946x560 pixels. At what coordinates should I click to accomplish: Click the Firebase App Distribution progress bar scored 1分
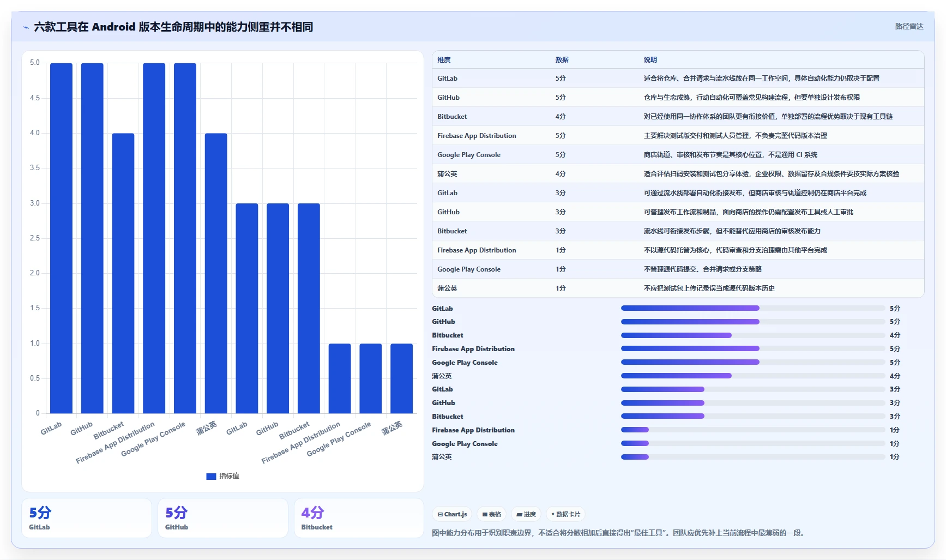point(753,430)
